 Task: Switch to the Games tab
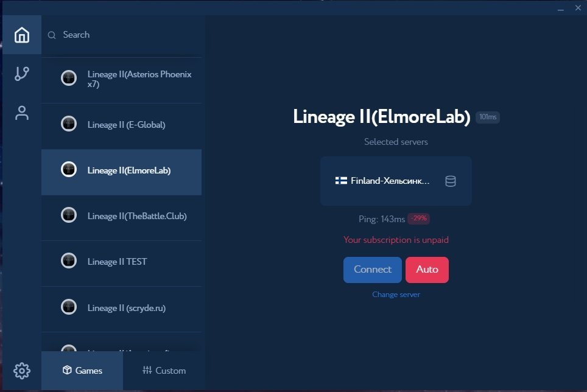tap(82, 371)
